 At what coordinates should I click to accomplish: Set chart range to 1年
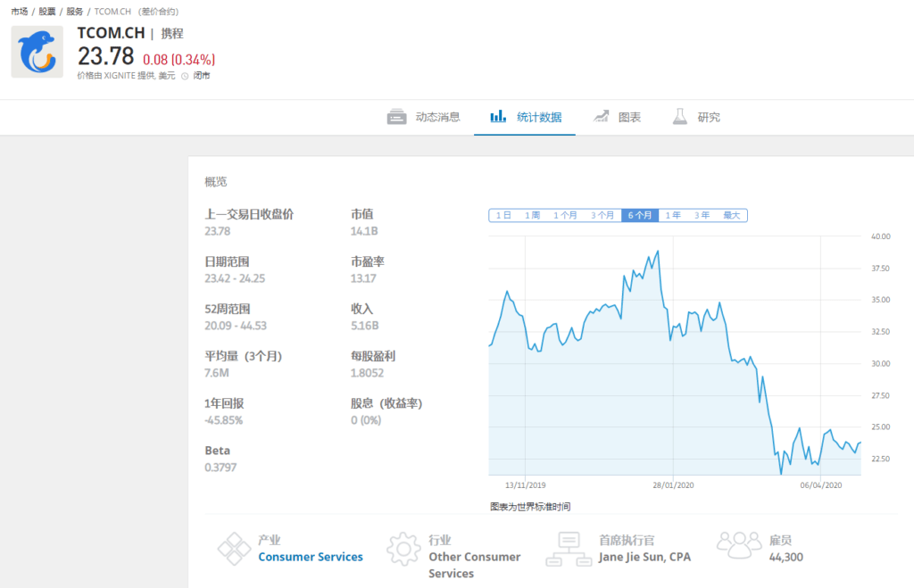(673, 215)
